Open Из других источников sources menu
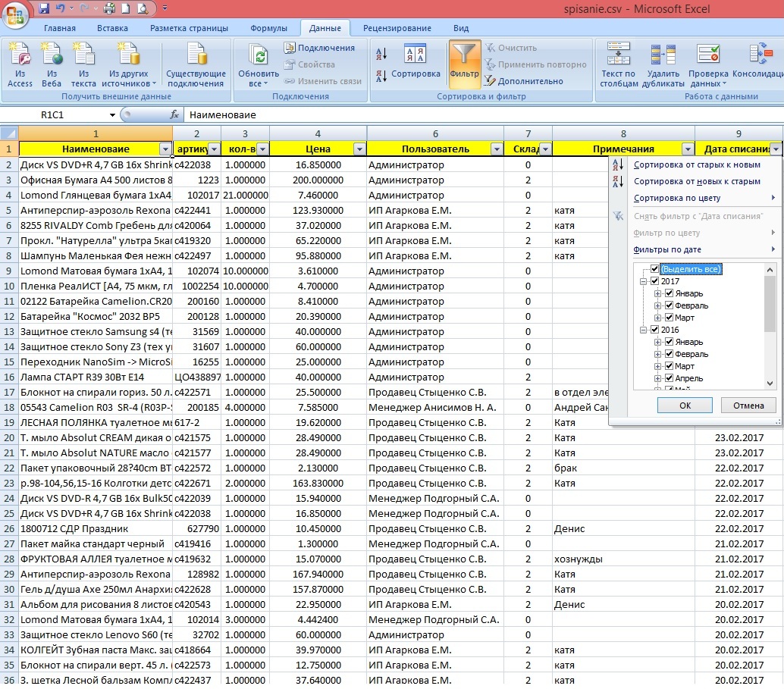This screenshot has height=689, width=784. point(128,65)
